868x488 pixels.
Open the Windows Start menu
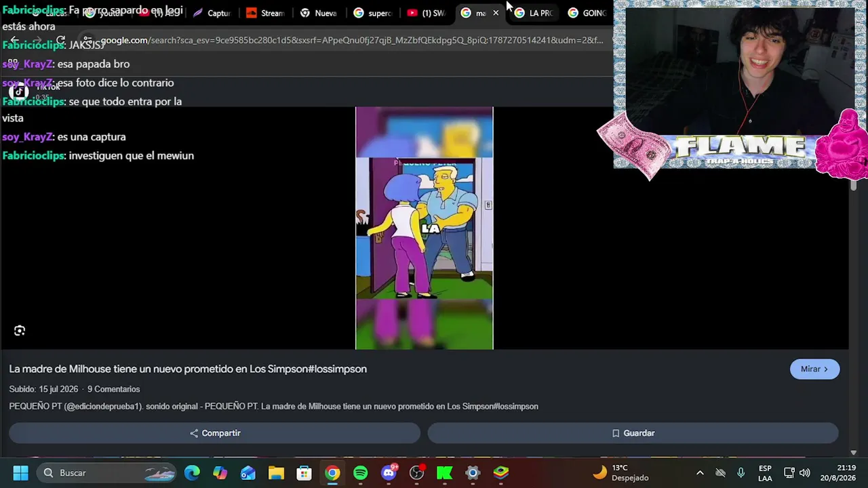20,472
